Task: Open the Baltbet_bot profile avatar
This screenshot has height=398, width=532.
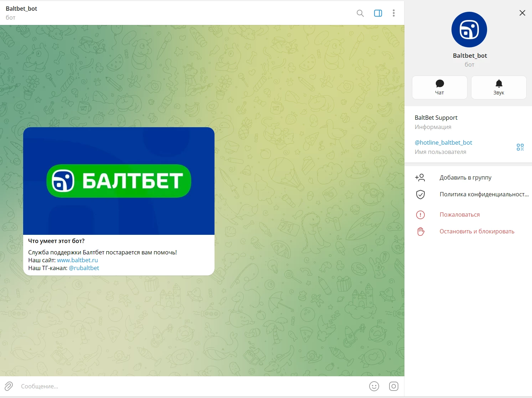Action: click(469, 30)
